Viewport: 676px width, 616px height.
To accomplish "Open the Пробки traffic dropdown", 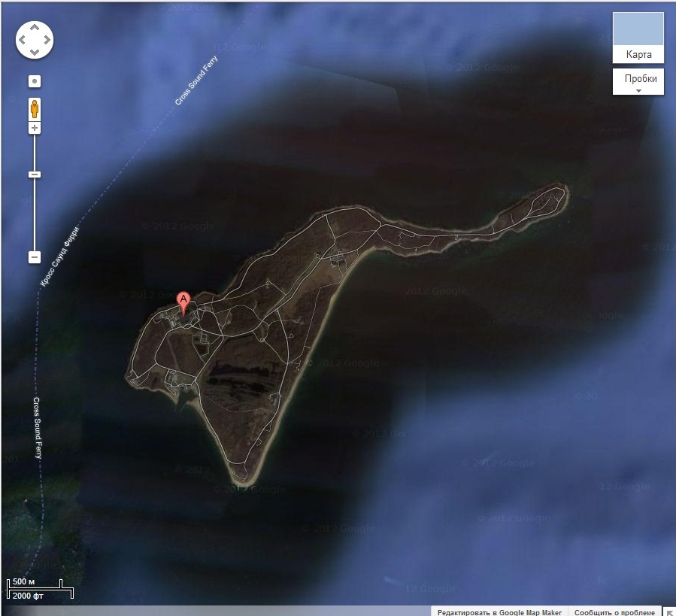I will (638, 81).
